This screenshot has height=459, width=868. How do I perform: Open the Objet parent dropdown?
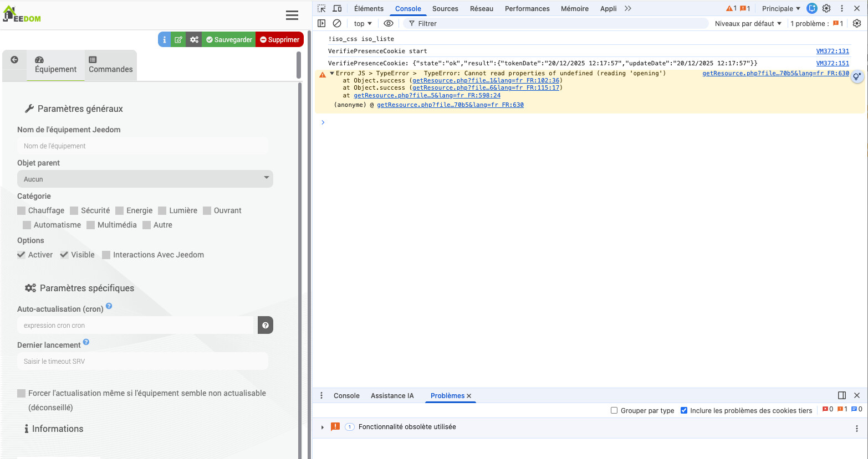[145, 179]
